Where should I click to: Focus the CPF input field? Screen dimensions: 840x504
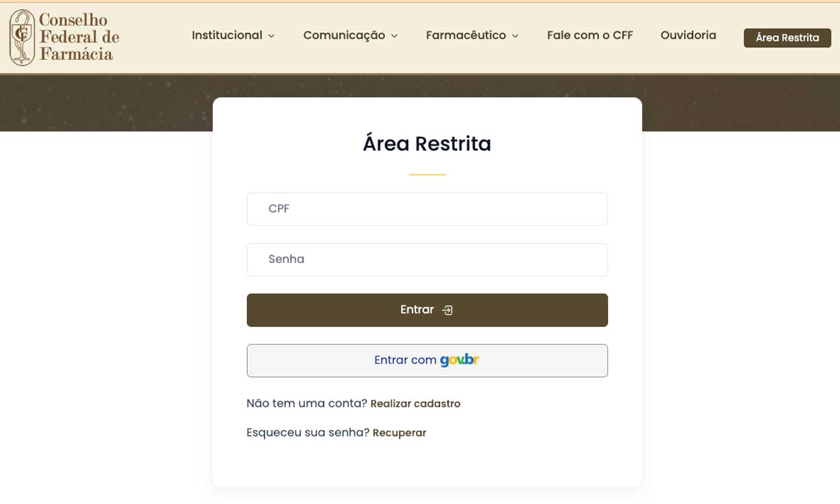(x=427, y=209)
